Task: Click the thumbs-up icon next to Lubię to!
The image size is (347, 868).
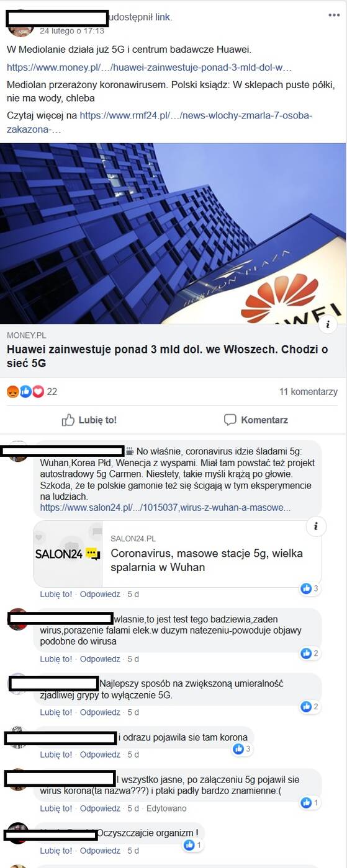Action: [68, 420]
